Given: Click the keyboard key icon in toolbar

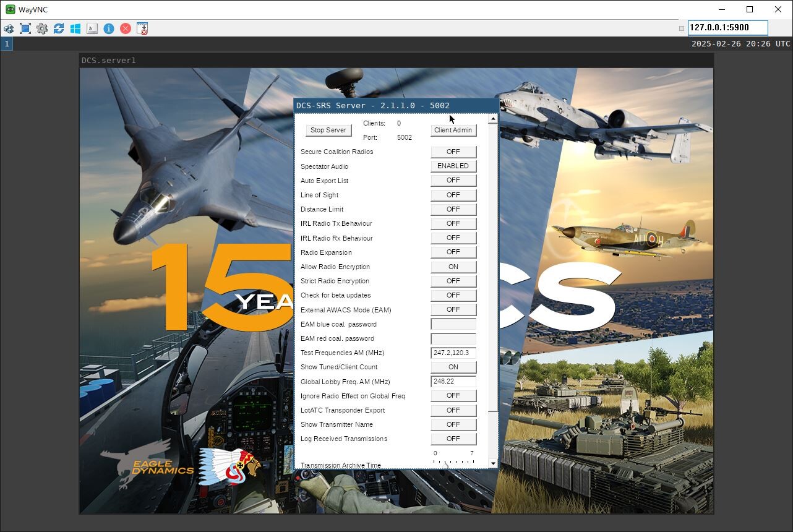Looking at the screenshot, I should click(92, 28).
